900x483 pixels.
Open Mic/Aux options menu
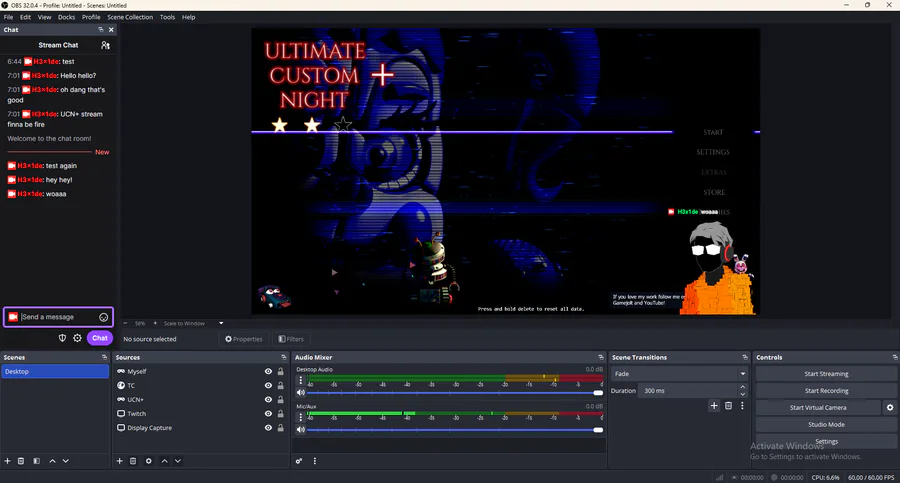(300, 417)
